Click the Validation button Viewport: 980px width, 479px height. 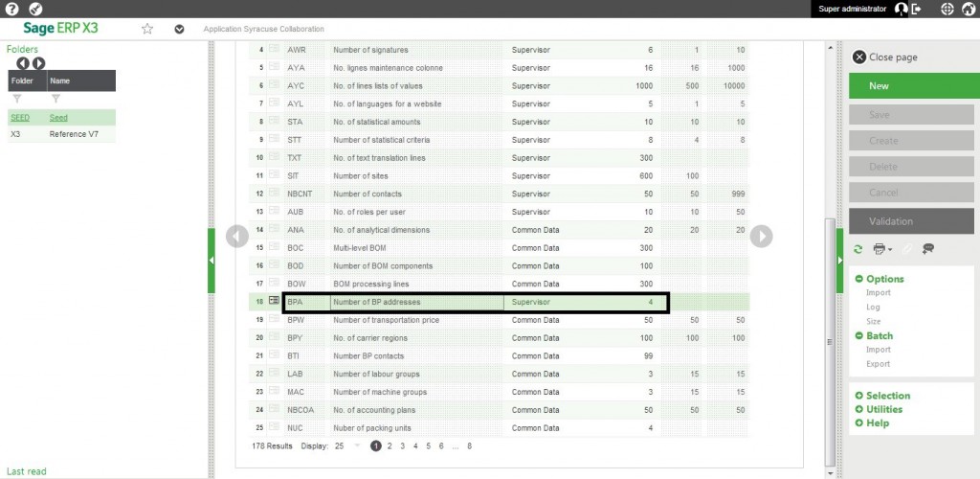(x=911, y=221)
